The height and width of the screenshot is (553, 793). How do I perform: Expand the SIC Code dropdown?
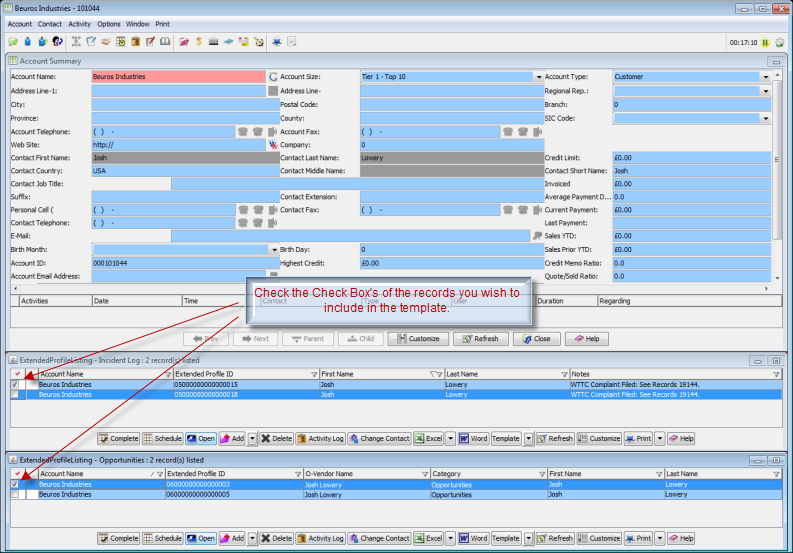(766, 118)
